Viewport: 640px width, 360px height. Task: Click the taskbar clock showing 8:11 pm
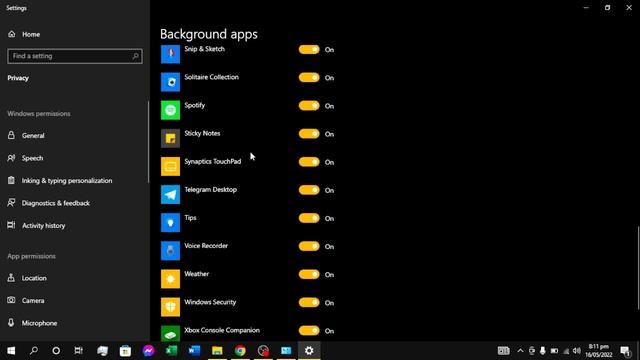(598, 351)
